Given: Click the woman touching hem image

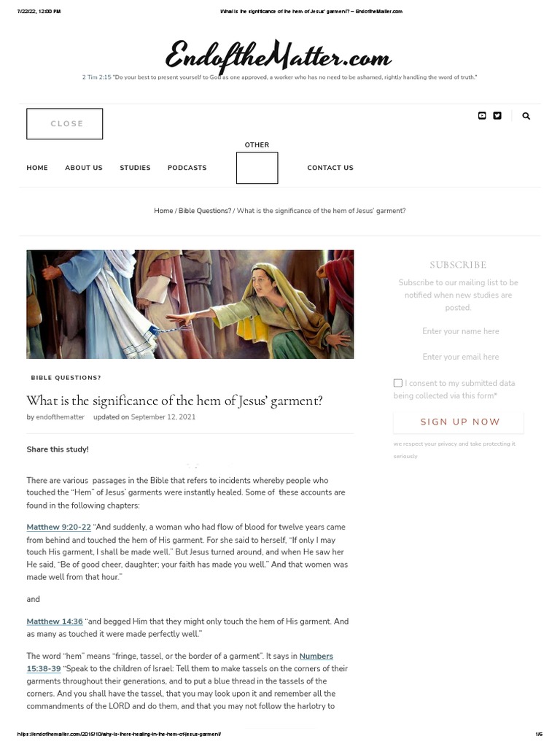Looking at the screenshot, I should point(190,304).
